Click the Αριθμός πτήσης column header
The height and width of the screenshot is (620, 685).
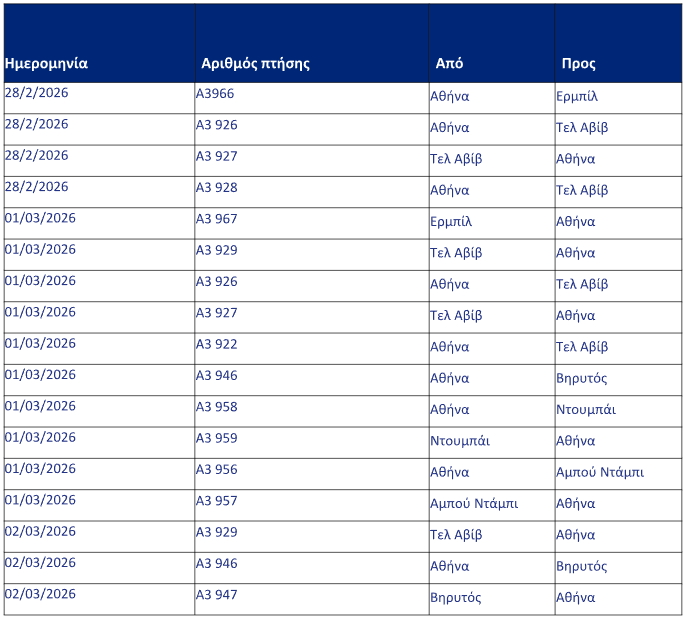255,63
